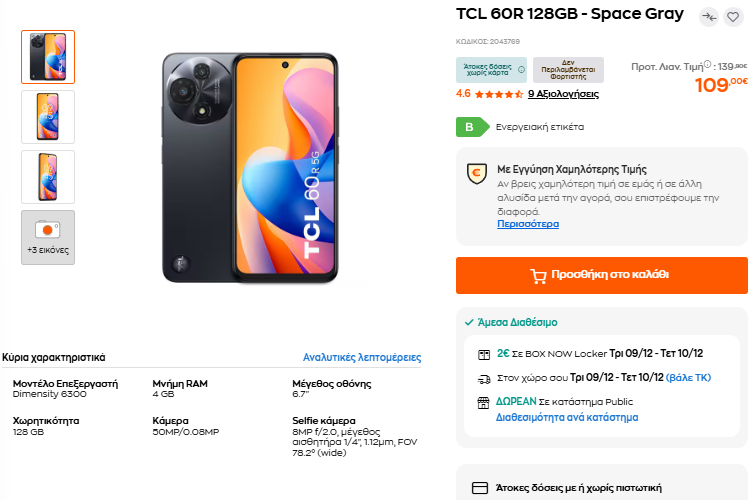Open the 'Αναλυτικές λεπτομέρειες' link
Viewport: 750px width, 500px height.
(x=362, y=357)
